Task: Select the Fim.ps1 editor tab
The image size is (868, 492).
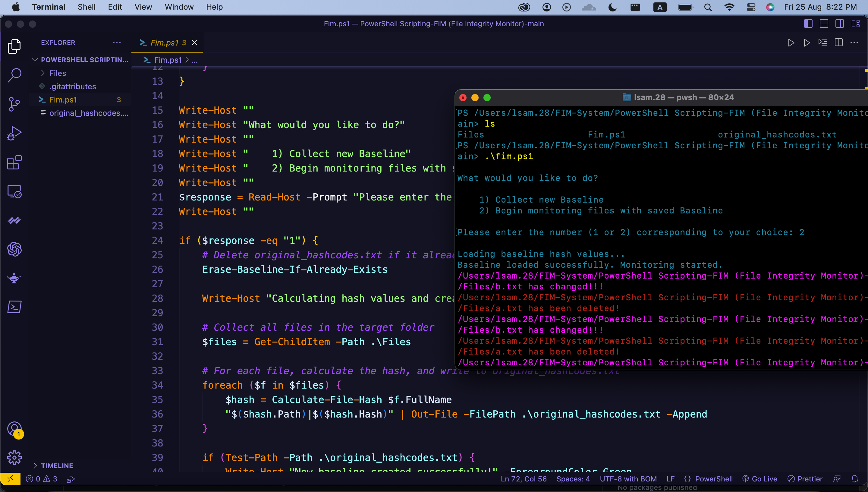Action: pos(165,43)
